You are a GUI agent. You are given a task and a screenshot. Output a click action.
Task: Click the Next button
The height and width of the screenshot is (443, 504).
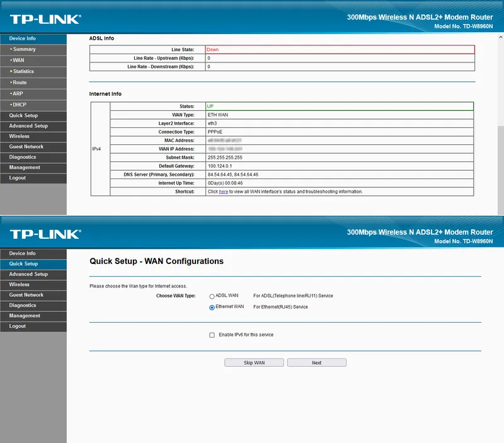(317, 362)
